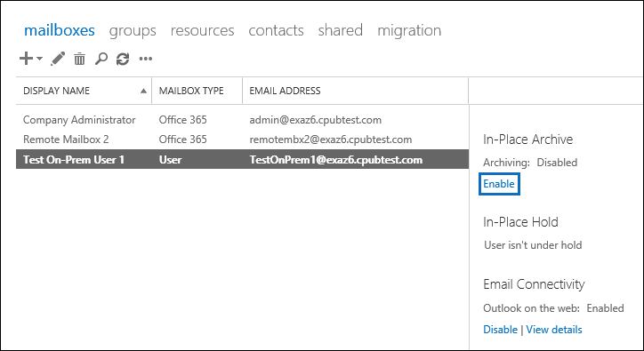This screenshot has height=351, width=644.
Task: Open the migration tab
Action: 409,31
